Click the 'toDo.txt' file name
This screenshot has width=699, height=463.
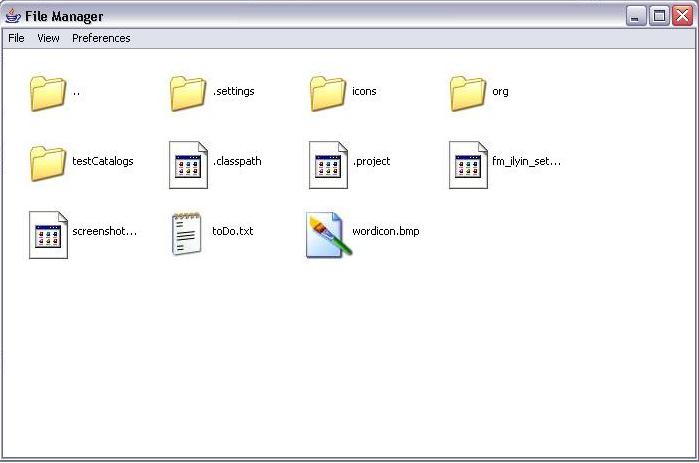(x=233, y=231)
